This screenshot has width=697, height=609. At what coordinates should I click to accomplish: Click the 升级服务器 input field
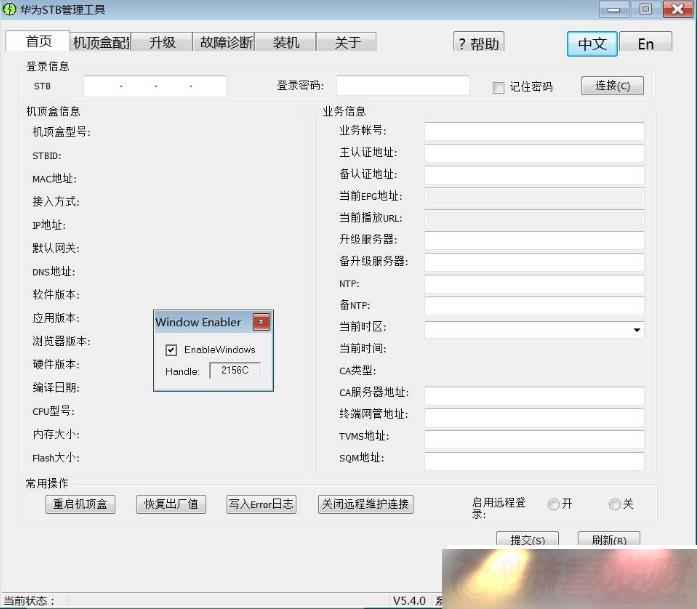[534, 240]
